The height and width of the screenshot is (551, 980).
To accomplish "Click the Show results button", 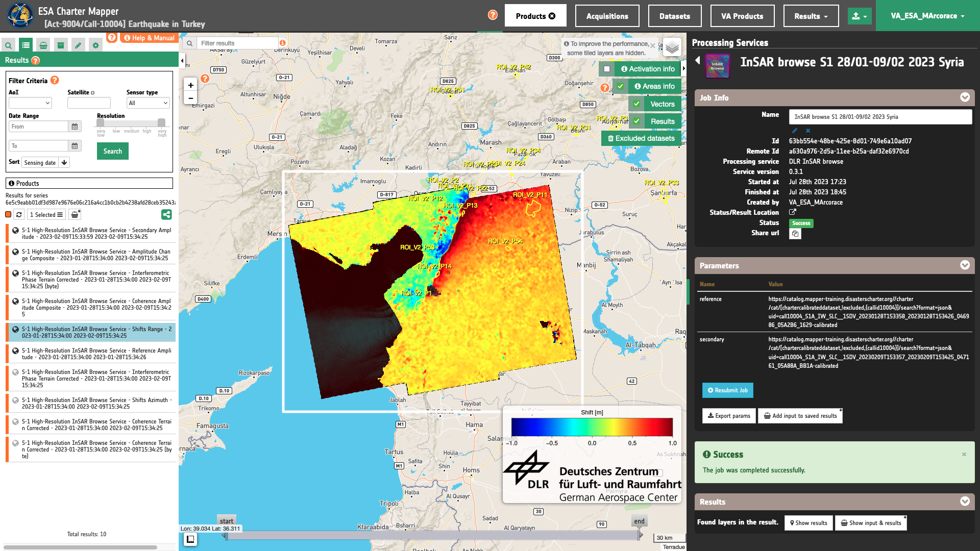I will (808, 523).
